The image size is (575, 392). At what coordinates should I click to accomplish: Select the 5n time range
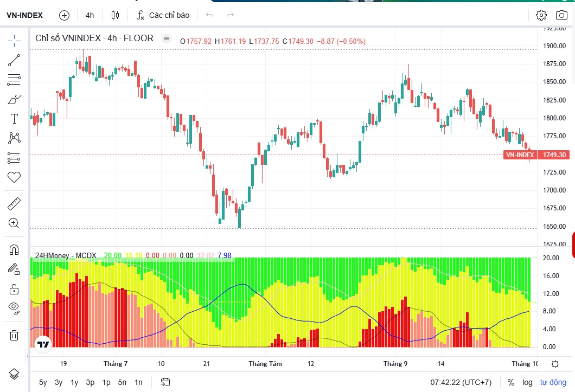pos(122,382)
